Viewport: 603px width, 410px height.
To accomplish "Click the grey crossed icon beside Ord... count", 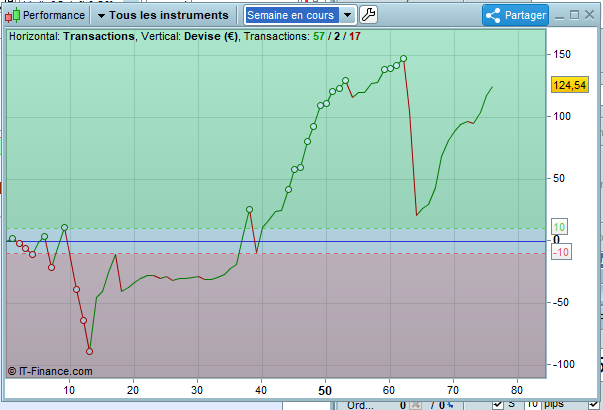I will coord(415,405).
